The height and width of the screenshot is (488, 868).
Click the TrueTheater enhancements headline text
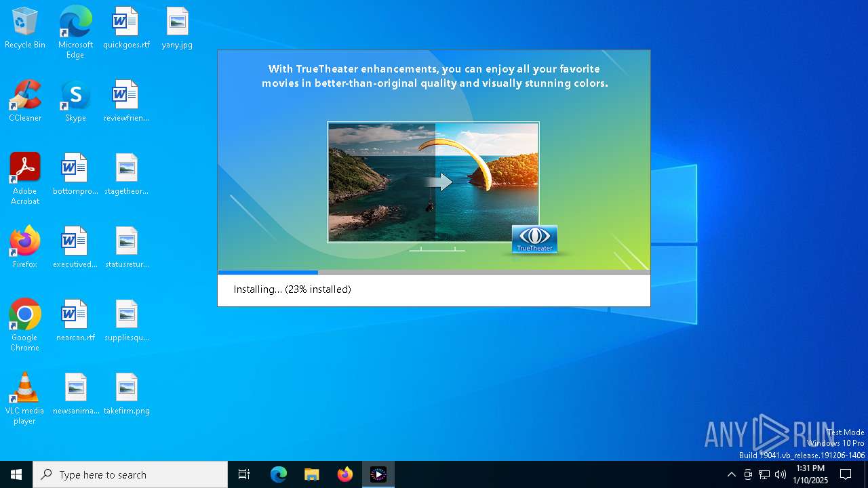coord(435,76)
